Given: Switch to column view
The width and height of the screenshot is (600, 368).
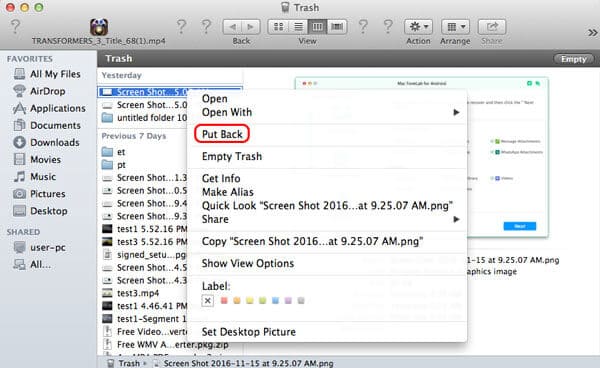Looking at the screenshot, I should [317, 27].
